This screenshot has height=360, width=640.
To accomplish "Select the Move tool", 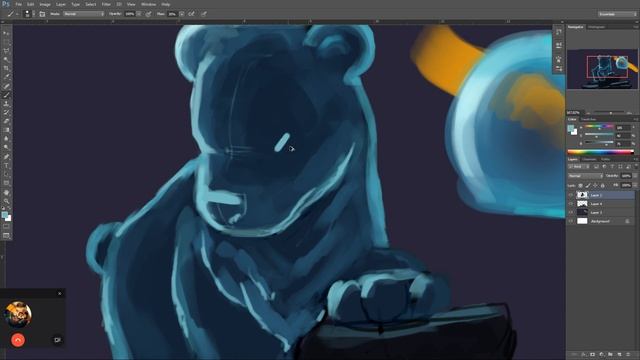I will click(6, 33).
